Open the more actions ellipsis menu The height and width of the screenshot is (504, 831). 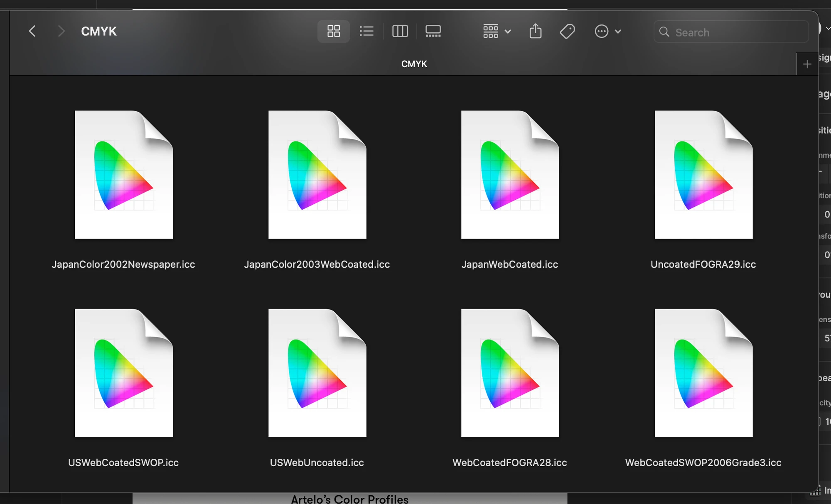coord(601,31)
